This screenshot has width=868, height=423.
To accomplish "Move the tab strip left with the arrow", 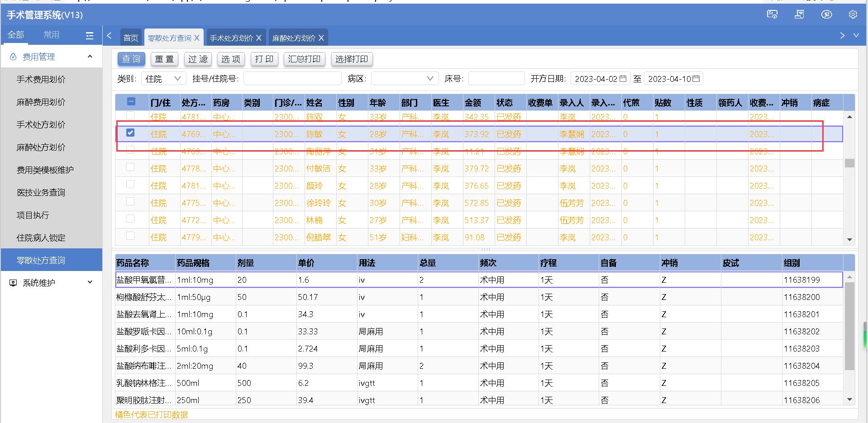I will click(x=109, y=35).
